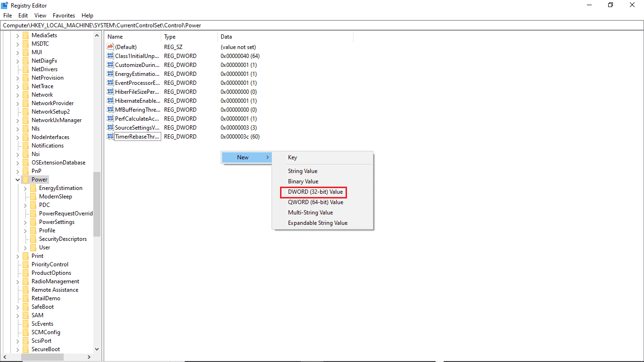Screen dimensions: 644x362
Task: Open the Favorites menu
Action: tap(64, 16)
